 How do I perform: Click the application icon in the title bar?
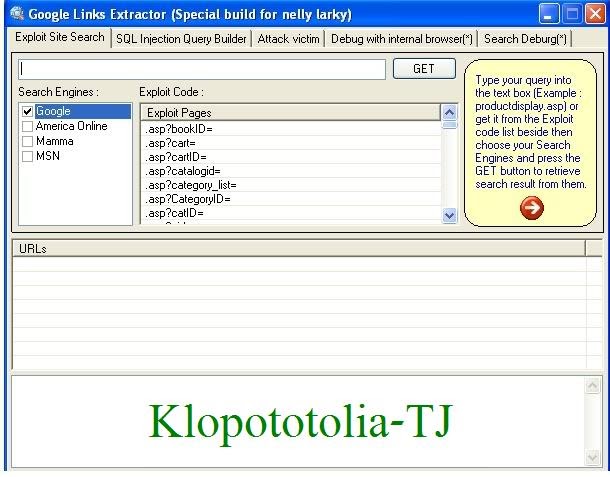[x=17, y=13]
